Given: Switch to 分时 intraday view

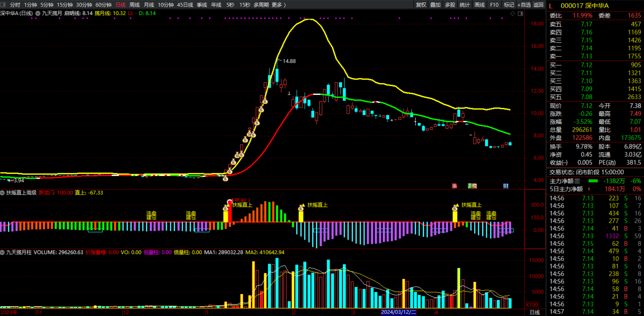Looking at the screenshot, I should pos(15,5).
